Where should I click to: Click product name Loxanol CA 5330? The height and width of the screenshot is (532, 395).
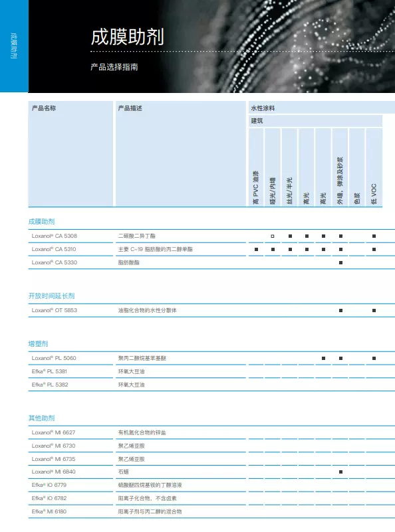tap(55, 262)
